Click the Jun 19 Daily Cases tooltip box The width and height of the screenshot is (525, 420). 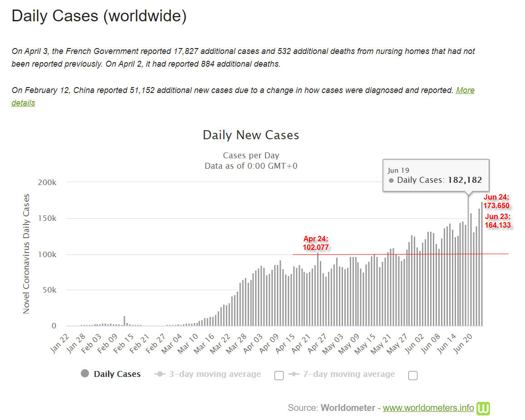coord(436,176)
